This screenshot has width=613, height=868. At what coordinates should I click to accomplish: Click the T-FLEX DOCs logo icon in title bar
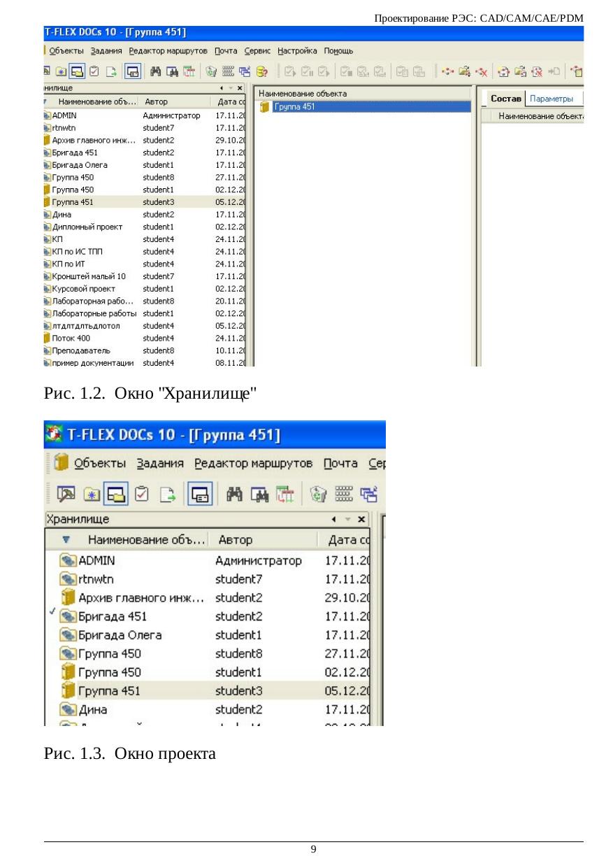tap(53, 435)
